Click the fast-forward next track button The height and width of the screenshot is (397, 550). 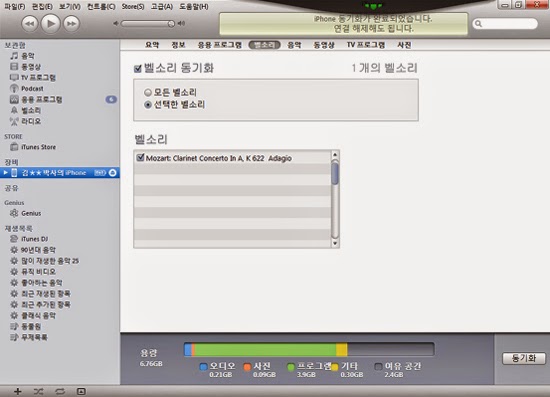click(72, 24)
